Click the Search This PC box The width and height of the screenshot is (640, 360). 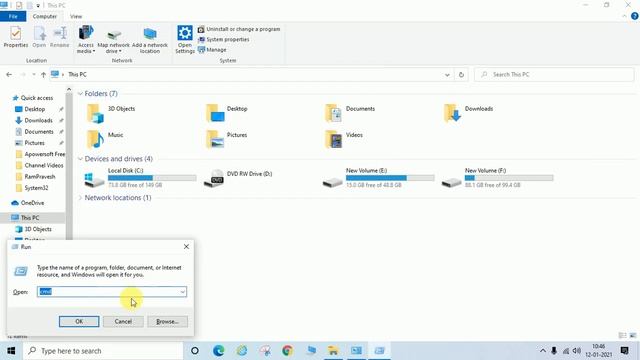pyautogui.click(x=554, y=75)
